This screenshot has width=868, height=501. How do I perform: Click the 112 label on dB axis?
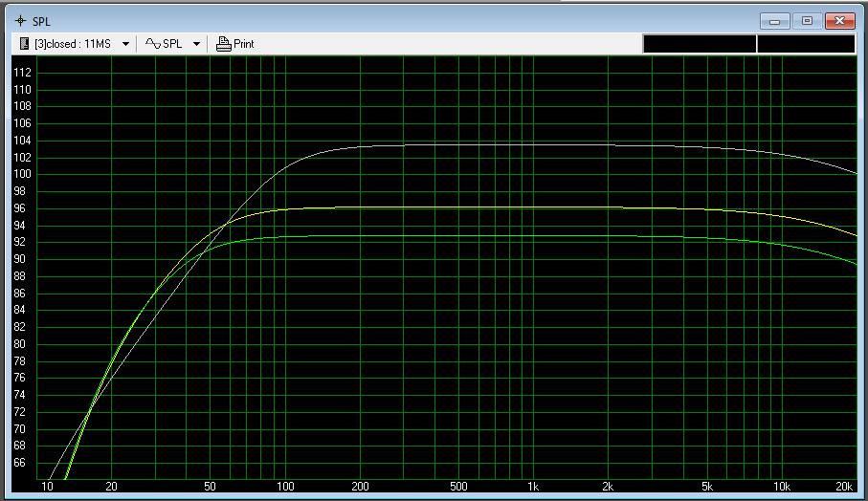coord(22,73)
